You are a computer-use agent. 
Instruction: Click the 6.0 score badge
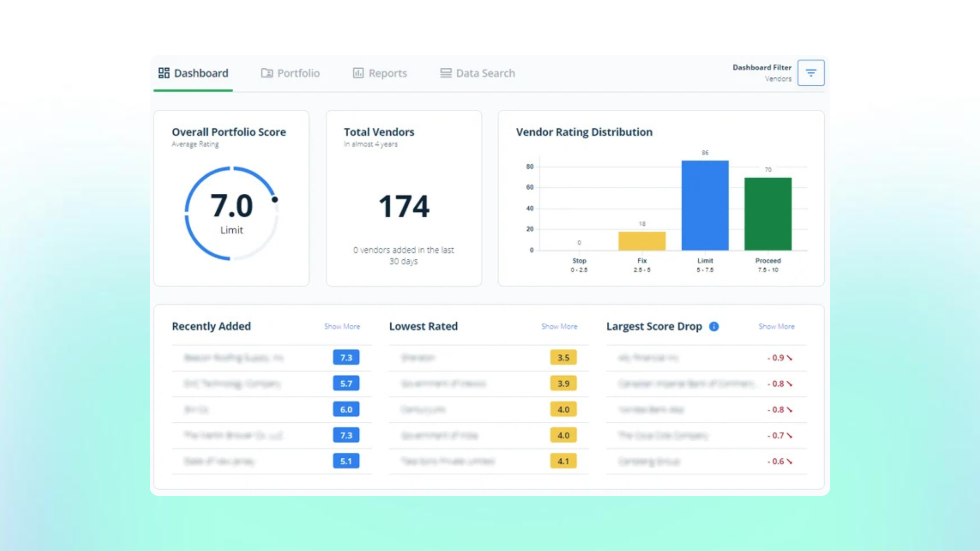pos(346,409)
